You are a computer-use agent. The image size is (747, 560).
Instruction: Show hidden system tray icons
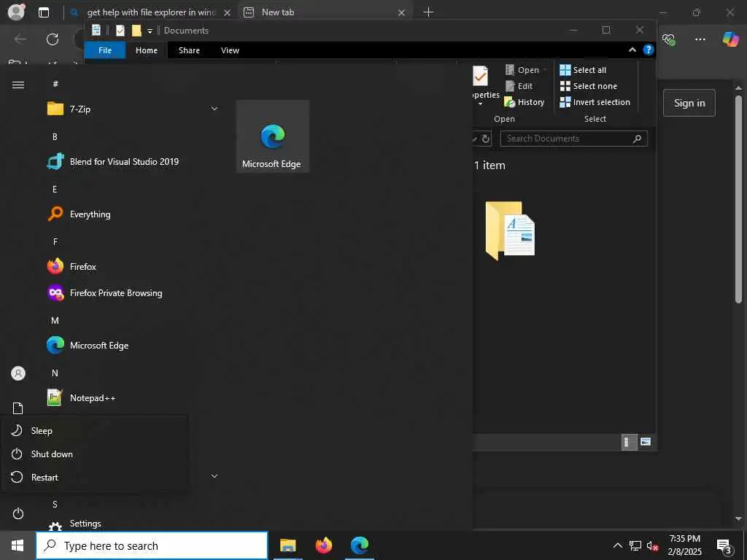click(x=617, y=545)
